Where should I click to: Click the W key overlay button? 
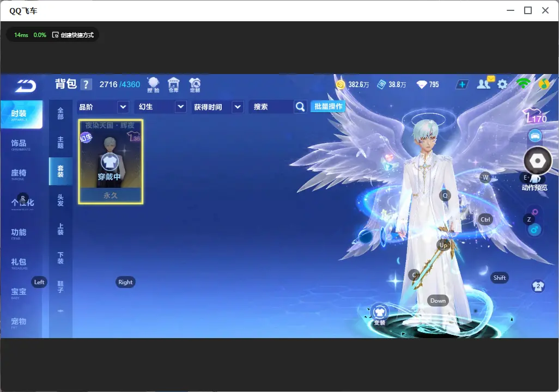pos(485,177)
